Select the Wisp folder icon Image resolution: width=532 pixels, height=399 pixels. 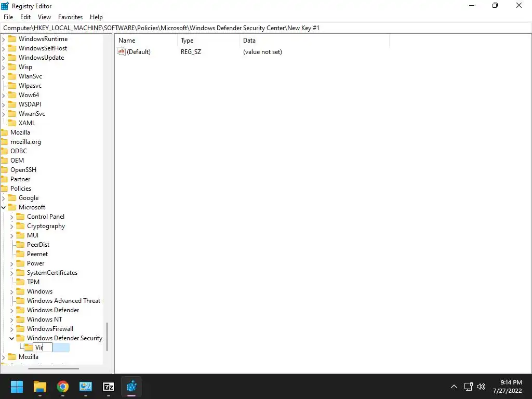pos(12,67)
